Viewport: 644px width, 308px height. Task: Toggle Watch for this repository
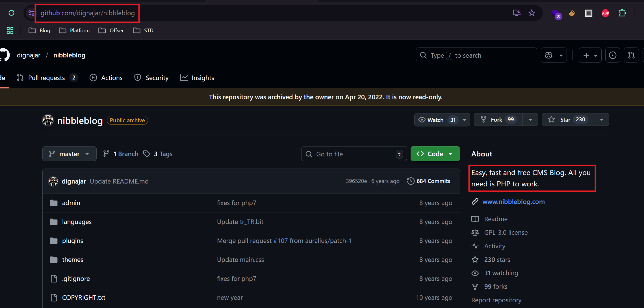pyautogui.click(x=435, y=120)
